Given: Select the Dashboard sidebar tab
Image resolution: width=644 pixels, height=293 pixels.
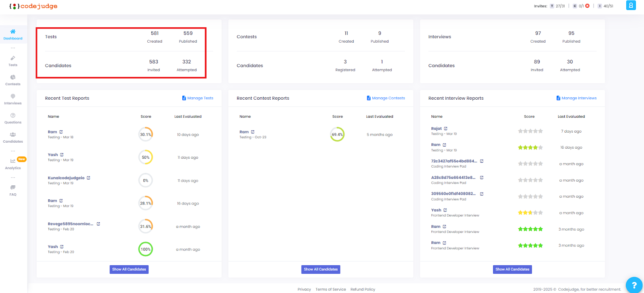Looking at the screenshot, I should [13, 35].
